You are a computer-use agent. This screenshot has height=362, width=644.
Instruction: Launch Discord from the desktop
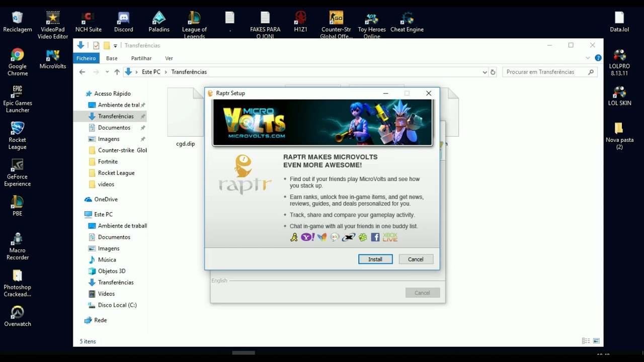click(123, 22)
